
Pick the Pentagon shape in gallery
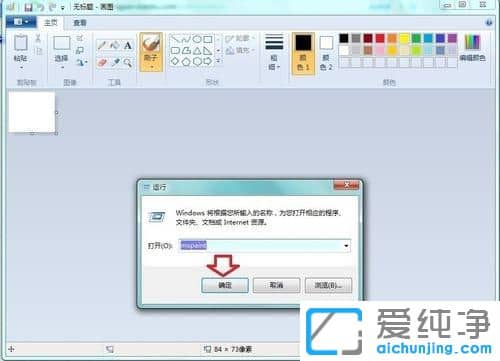click(186, 62)
